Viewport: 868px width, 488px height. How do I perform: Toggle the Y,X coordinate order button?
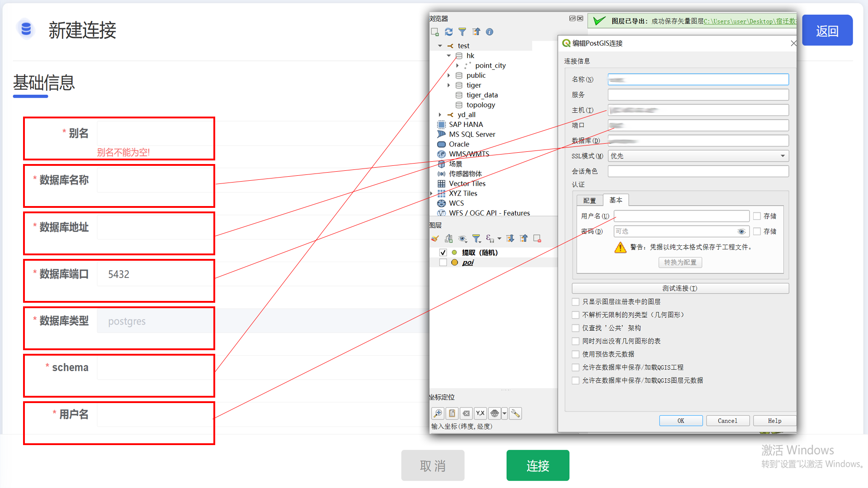click(x=480, y=413)
